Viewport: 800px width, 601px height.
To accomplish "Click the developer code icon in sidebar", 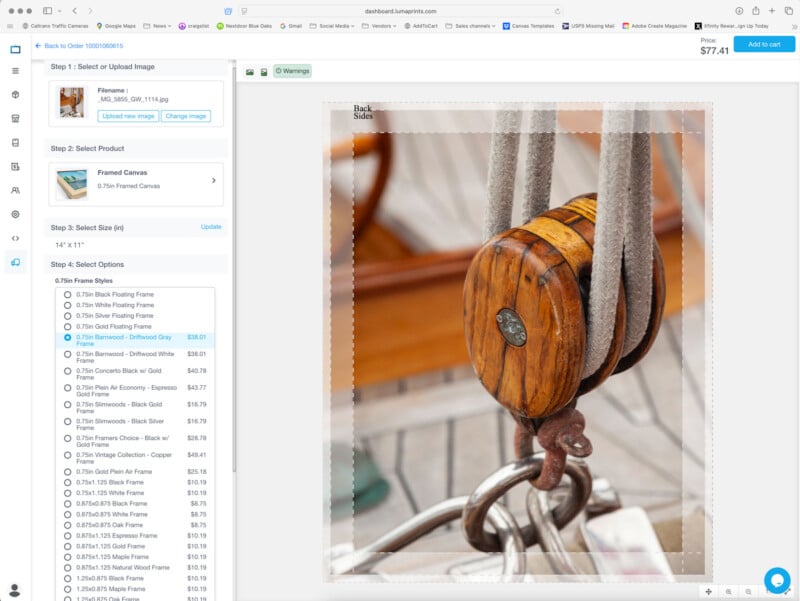I will pos(15,238).
